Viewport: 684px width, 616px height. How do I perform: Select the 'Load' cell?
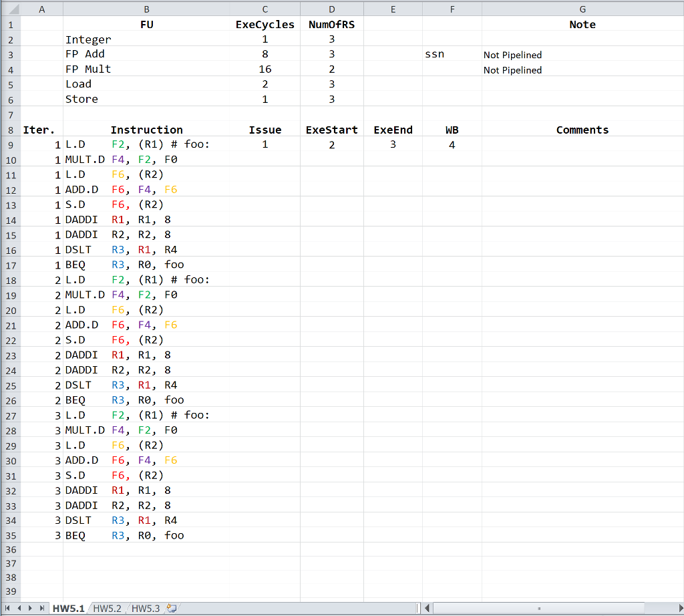click(146, 84)
